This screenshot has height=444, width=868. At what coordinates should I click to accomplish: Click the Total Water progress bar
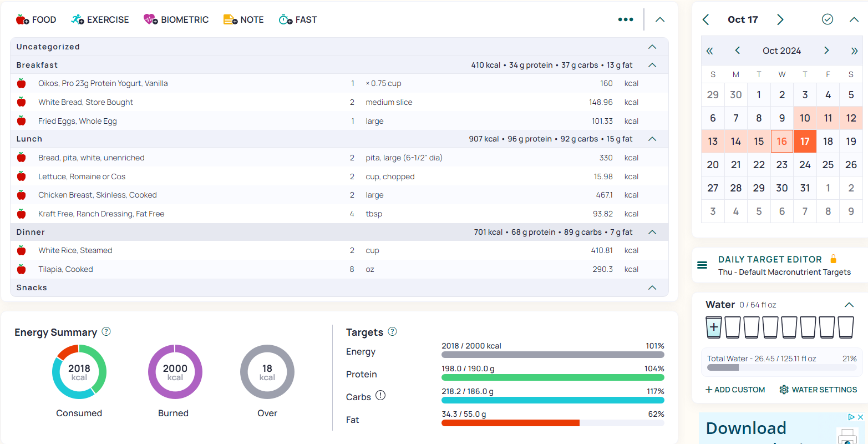[782, 367]
